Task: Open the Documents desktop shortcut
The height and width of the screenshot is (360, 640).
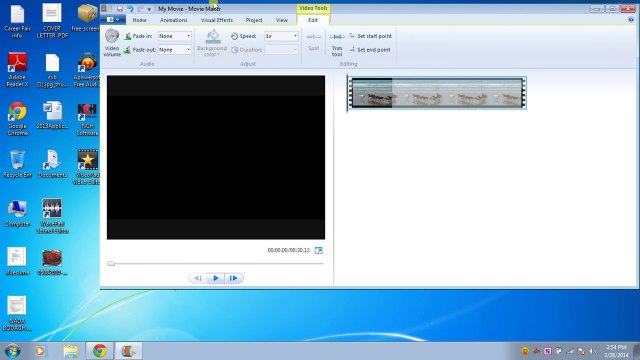Action: click(x=52, y=164)
